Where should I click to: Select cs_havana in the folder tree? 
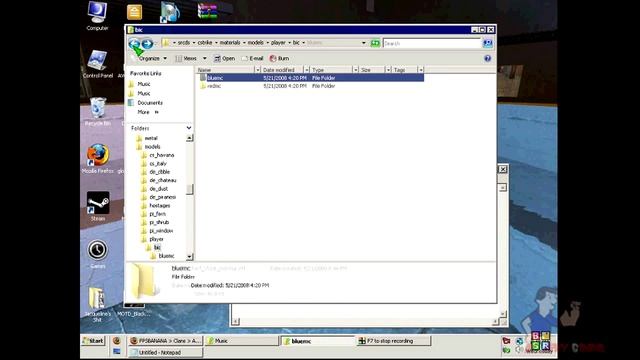162,155
